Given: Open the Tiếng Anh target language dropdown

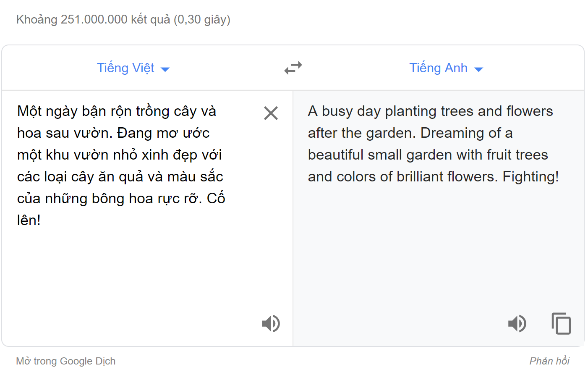Looking at the screenshot, I should click(x=446, y=68).
